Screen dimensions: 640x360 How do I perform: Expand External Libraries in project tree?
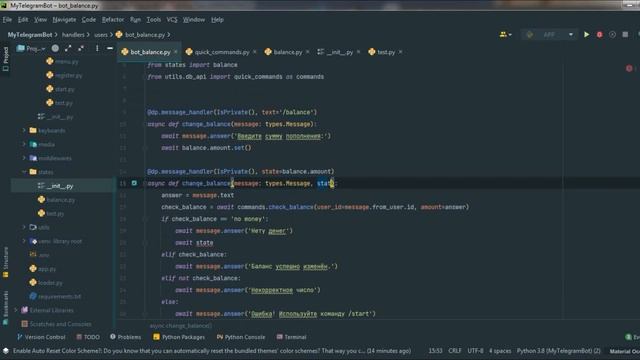point(16,310)
